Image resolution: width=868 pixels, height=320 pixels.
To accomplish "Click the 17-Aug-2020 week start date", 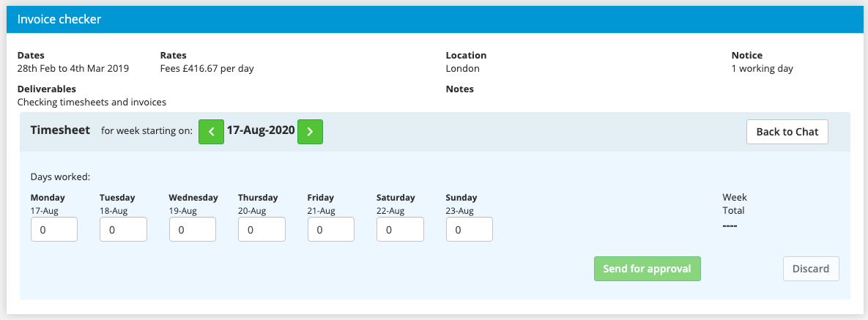I will [x=260, y=131].
